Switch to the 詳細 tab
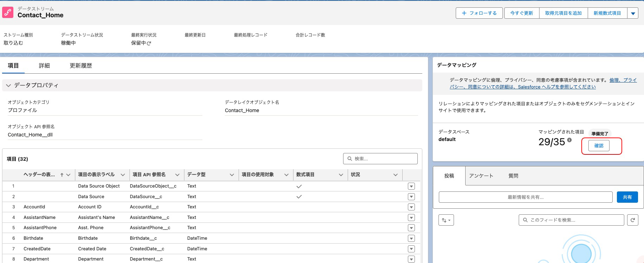 [x=44, y=66]
